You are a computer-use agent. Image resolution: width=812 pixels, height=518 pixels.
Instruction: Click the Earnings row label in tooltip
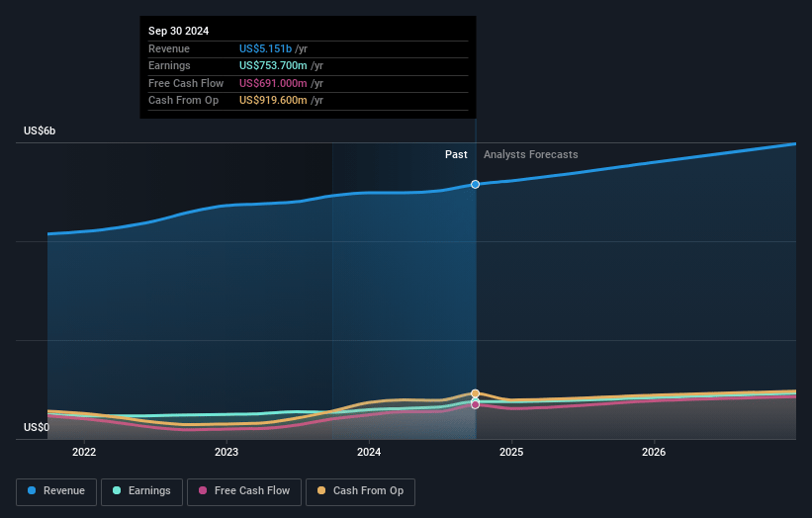point(169,65)
